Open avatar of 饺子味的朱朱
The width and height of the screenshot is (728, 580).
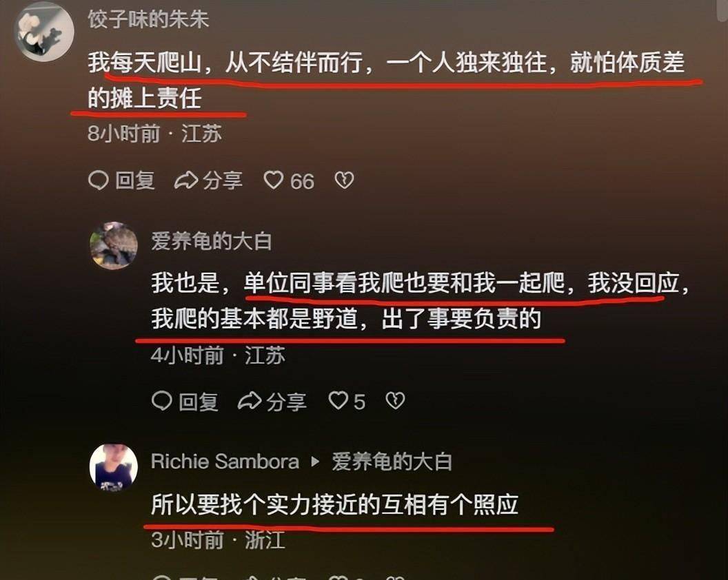pos(44,32)
